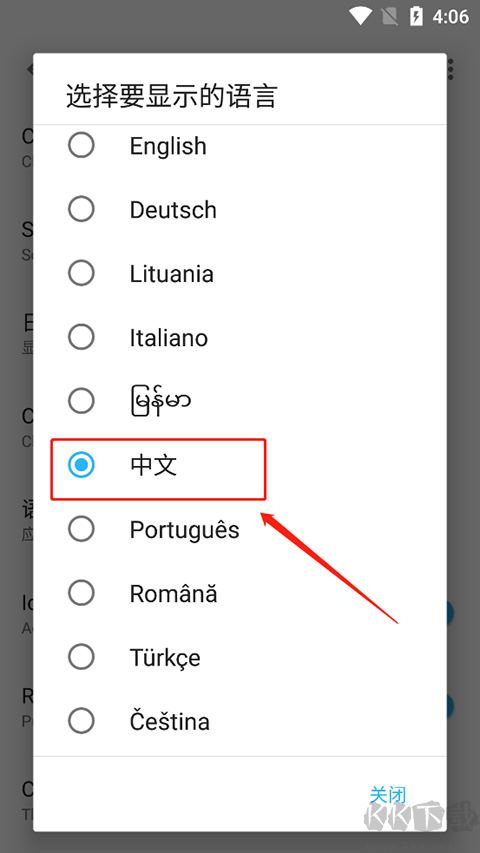Select the Burmese language radio button
Screen dimensions: 480x853
pos(81,401)
